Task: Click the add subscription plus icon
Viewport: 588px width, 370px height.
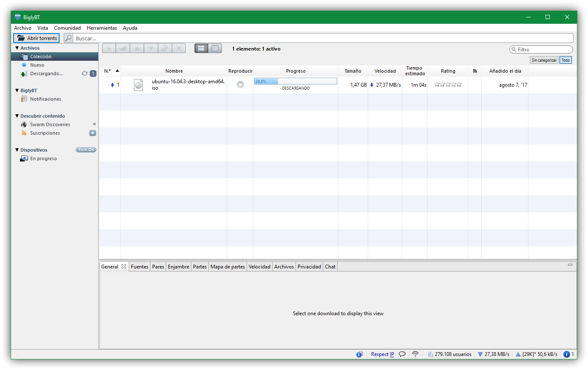Action: [93, 133]
